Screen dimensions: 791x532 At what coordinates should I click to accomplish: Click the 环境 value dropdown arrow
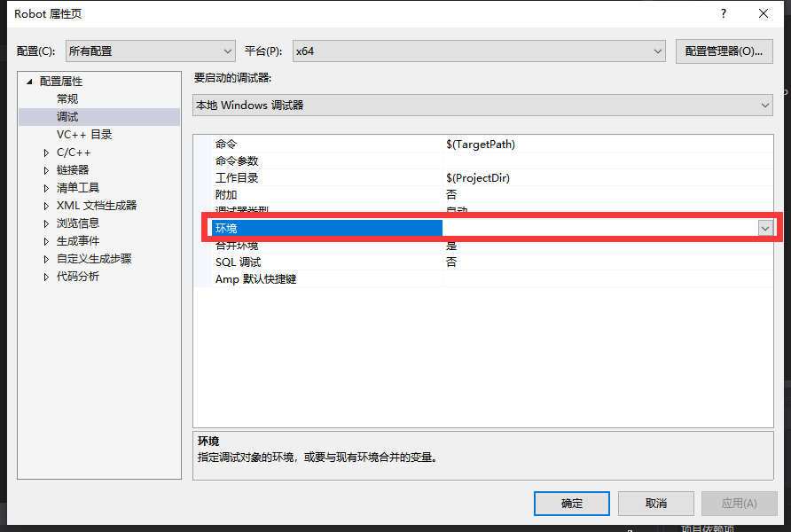(765, 228)
